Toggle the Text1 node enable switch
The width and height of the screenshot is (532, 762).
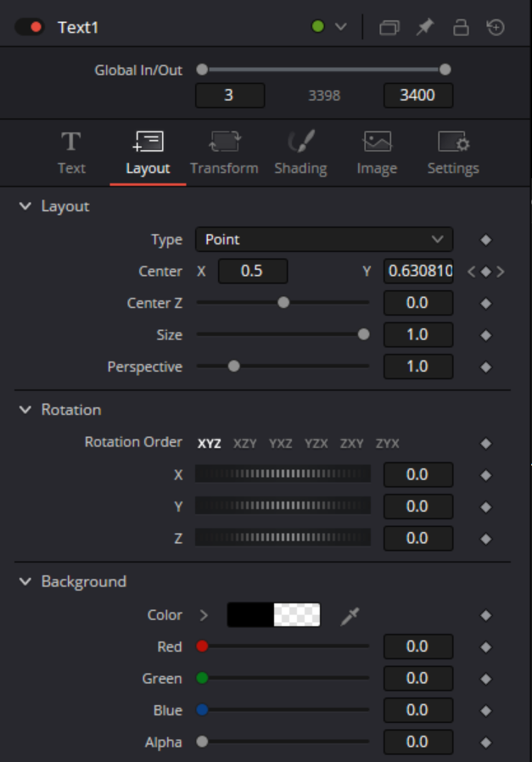click(x=29, y=27)
